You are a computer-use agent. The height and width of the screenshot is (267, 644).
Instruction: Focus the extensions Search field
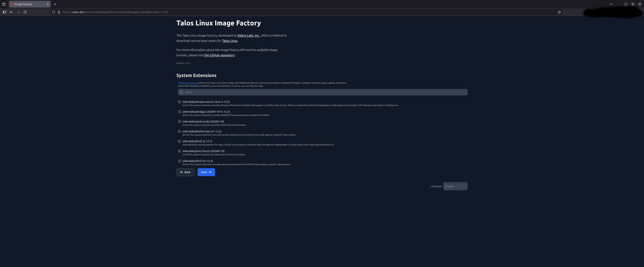tap(323, 92)
